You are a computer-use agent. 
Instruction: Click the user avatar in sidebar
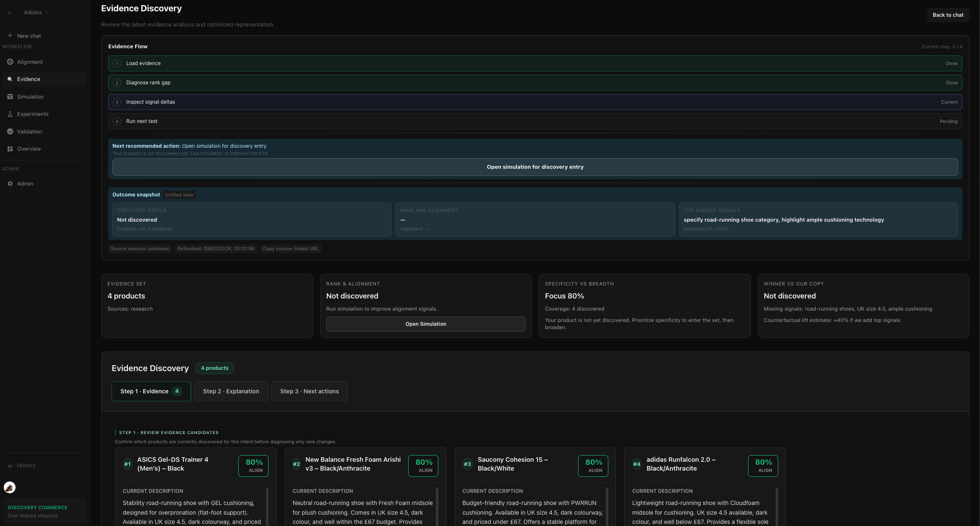point(10,487)
